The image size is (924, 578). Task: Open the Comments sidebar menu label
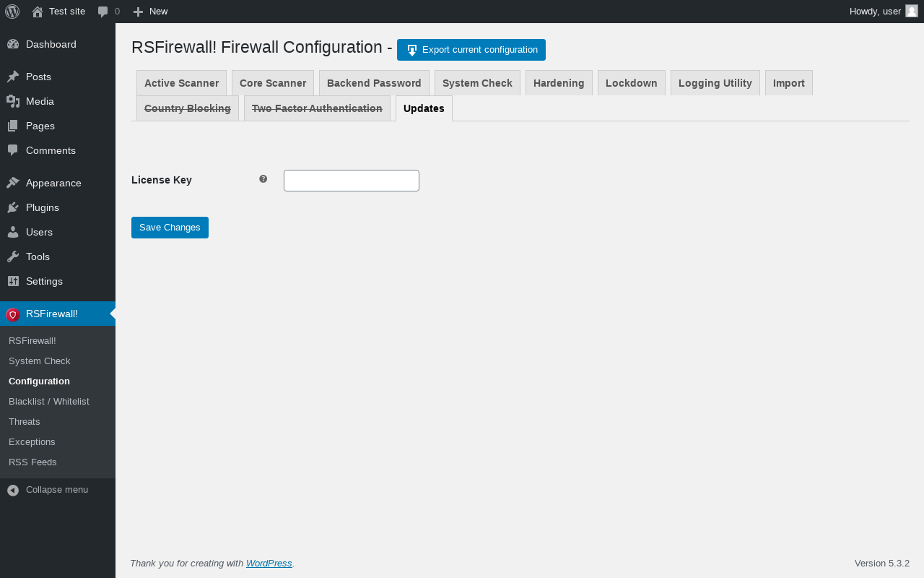point(51,150)
